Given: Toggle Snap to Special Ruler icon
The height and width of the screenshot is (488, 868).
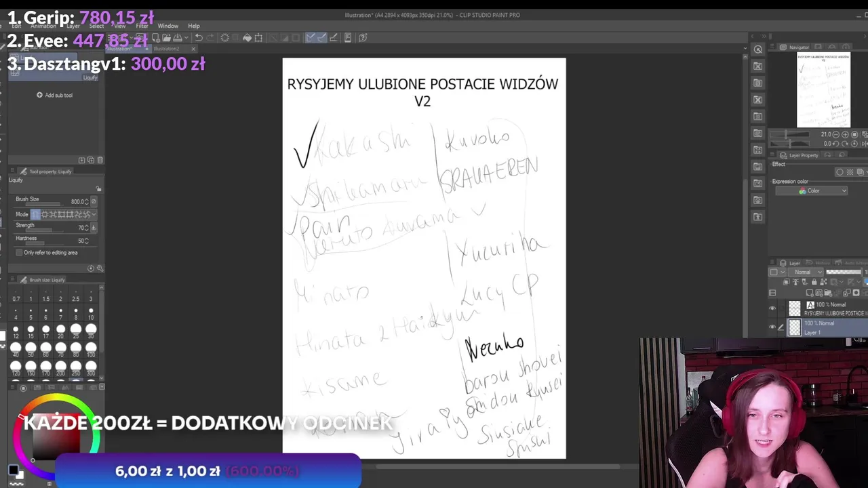Looking at the screenshot, I should pos(321,38).
